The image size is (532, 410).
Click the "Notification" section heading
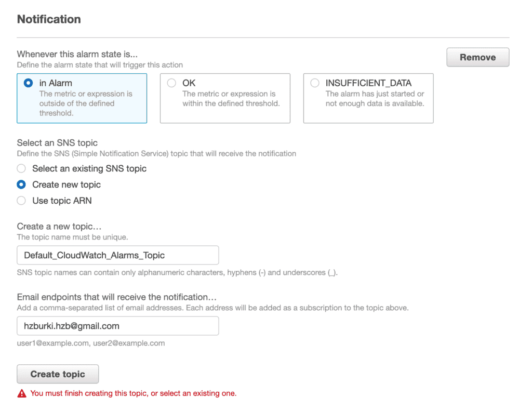coord(49,19)
